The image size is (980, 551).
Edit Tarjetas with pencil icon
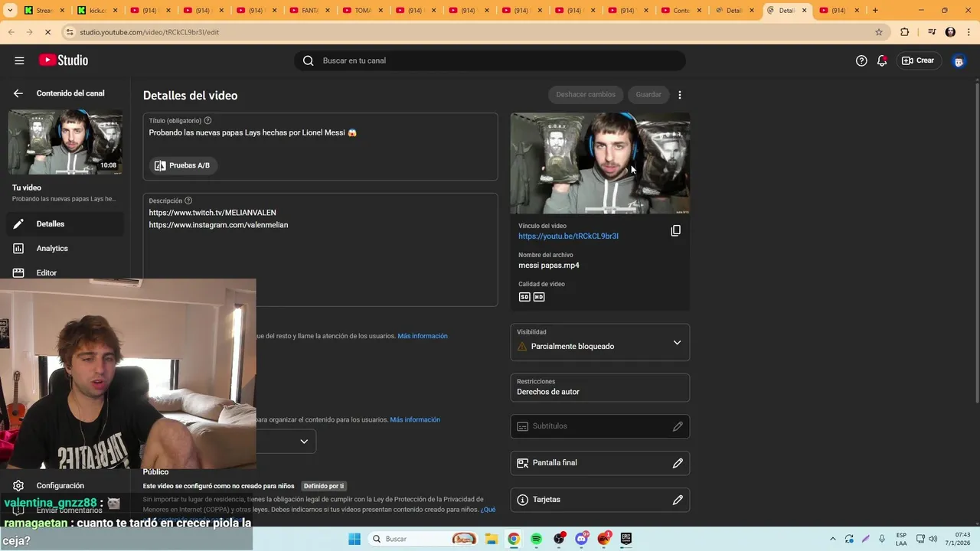[678, 500]
